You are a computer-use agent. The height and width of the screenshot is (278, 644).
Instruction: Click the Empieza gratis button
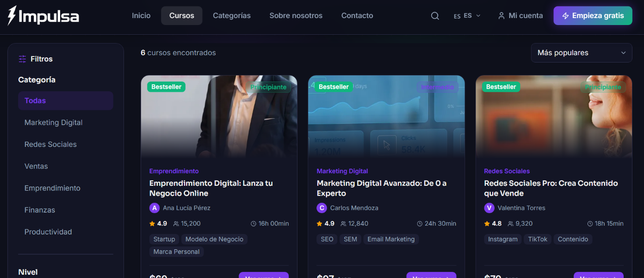coord(593,16)
